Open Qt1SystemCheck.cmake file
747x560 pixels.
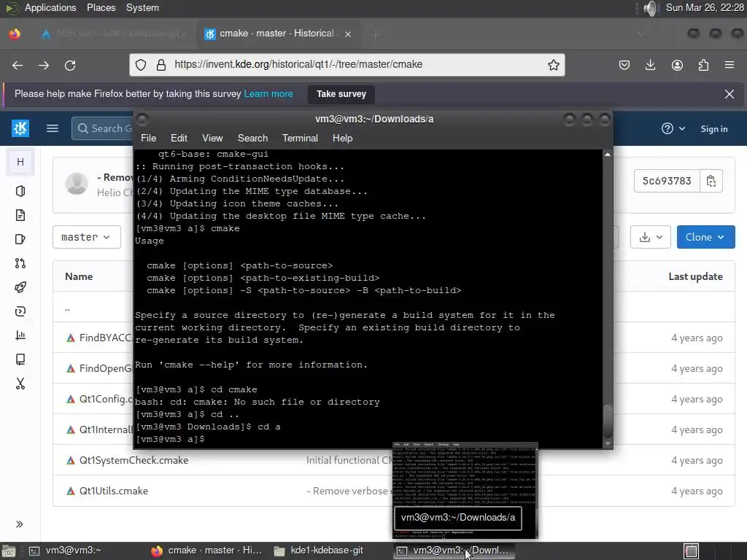[x=134, y=461]
